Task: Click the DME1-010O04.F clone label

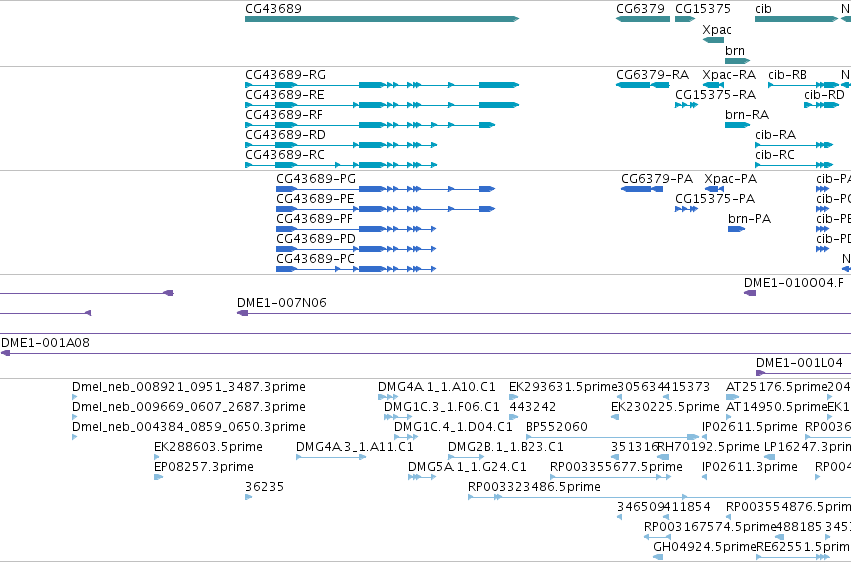Action: pyautogui.click(x=793, y=283)
